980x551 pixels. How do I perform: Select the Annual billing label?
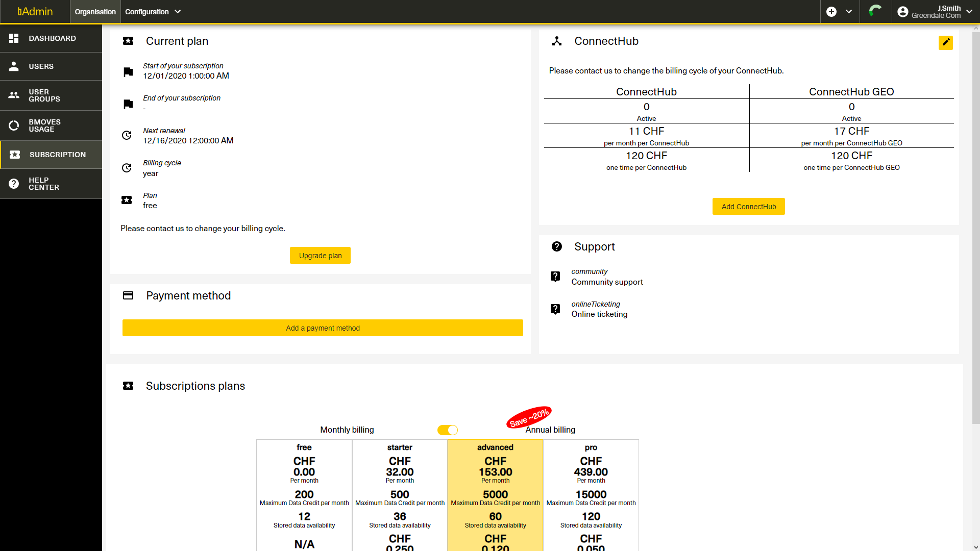[x=550, y=430]
